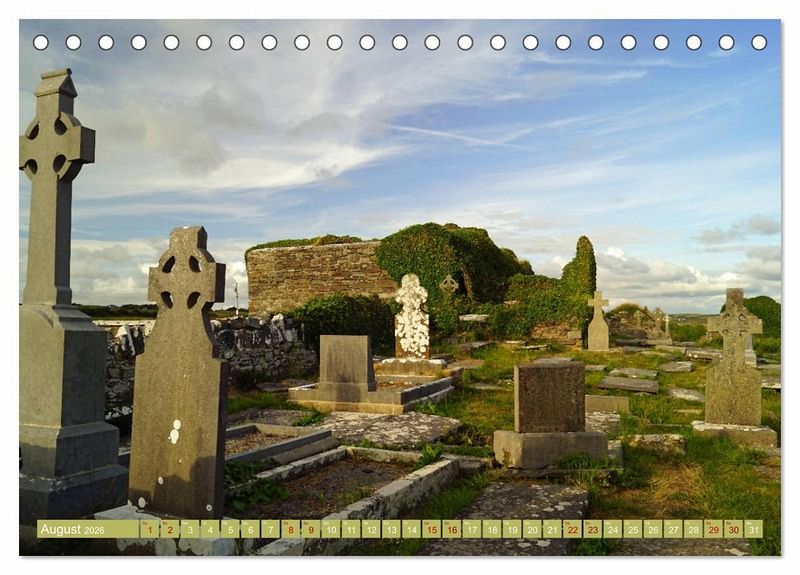Viewport: 800px width, 575px height.
Task: Click the first binding hole at top left
Action: (x=40, y=43)
